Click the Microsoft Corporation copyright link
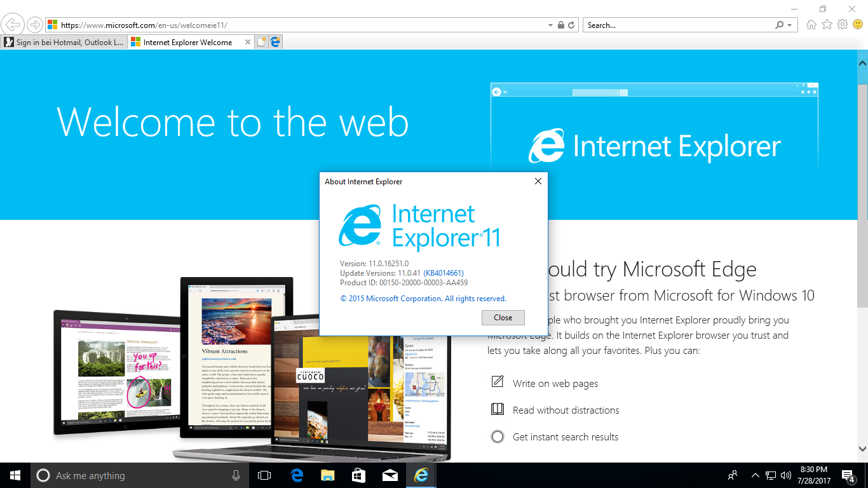Viewport: 868px width, 488px height. [x=423, y=299]
